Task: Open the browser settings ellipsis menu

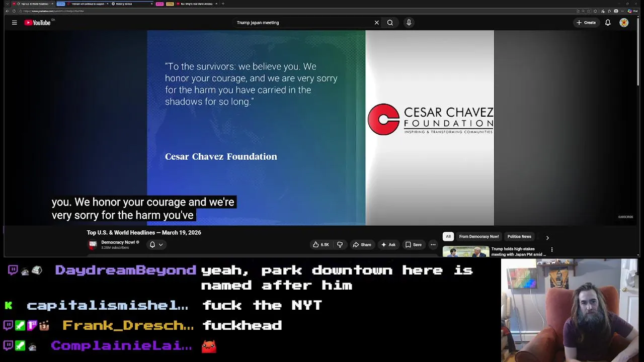Action: tap(622, 11)
